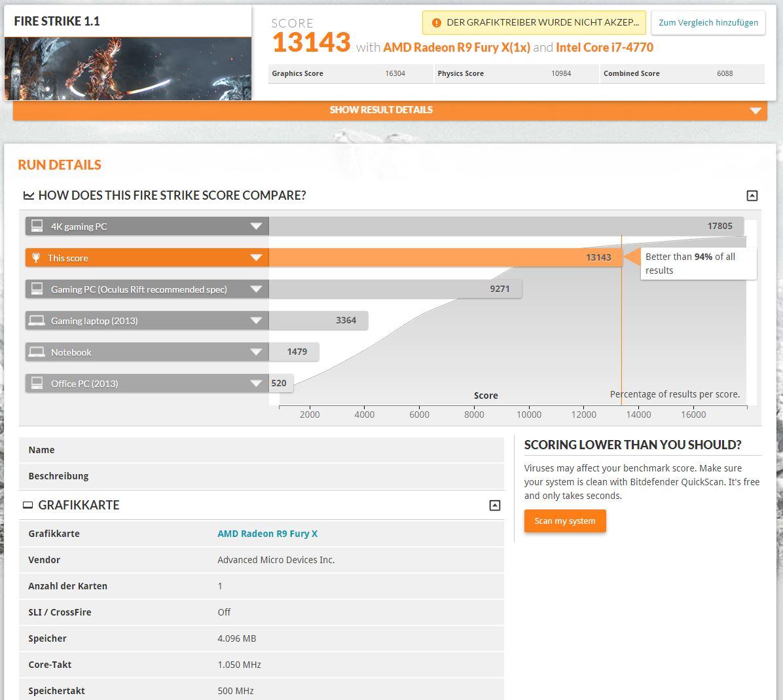Expand the Office PC (2013) dropdown arrow

point(256,384)
